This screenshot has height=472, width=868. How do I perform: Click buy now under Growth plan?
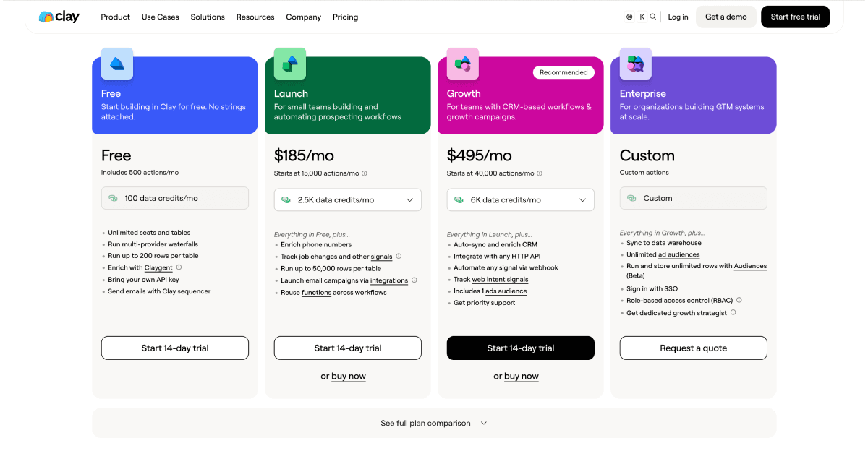pos(522,376)
